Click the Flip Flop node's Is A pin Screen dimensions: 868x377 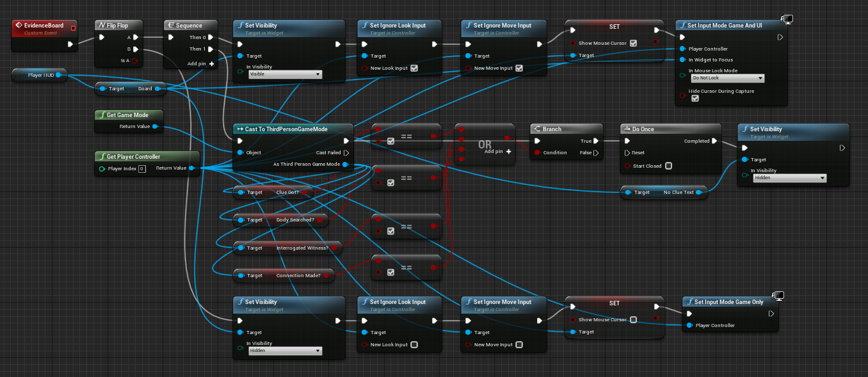coord(135,61)
